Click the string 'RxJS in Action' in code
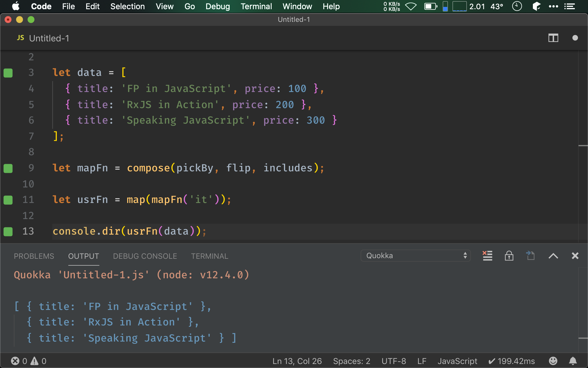588x368 pixels. 170,105
